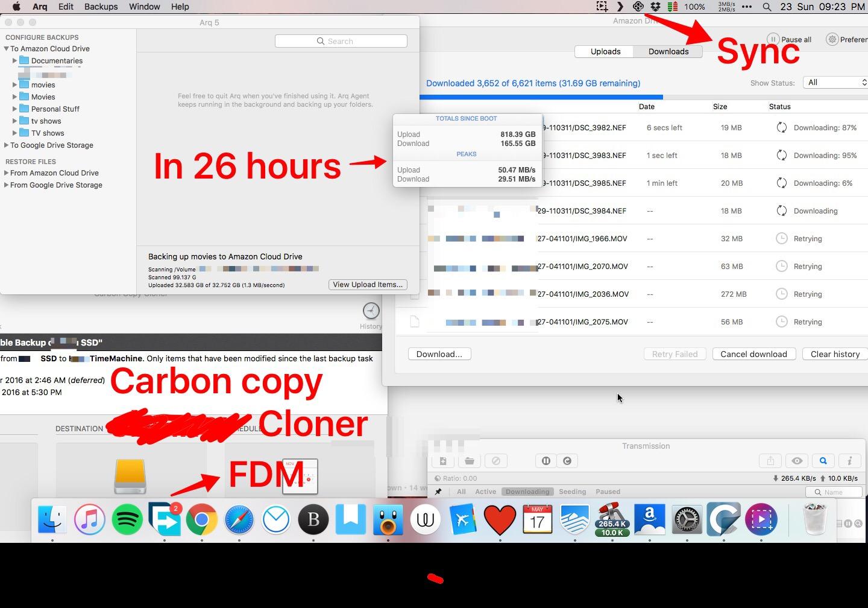Click Transmission Name filter search field
This screenshot has width=868, height=608.
pos(833,492)
